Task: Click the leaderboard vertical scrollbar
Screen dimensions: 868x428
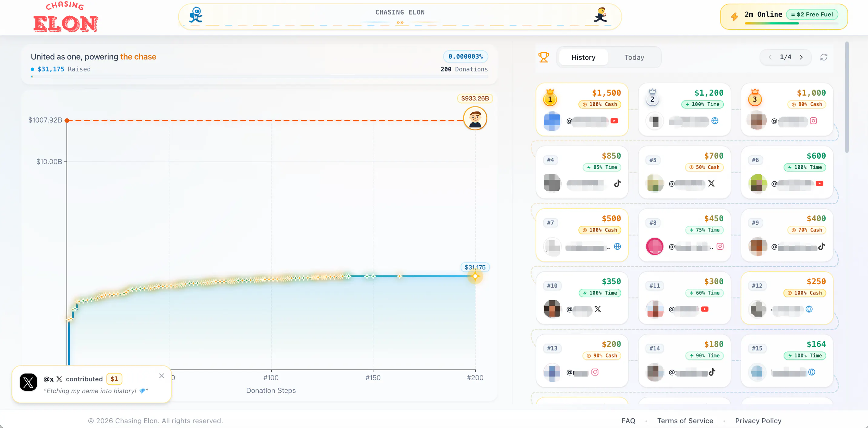Action: pos(846,97)
